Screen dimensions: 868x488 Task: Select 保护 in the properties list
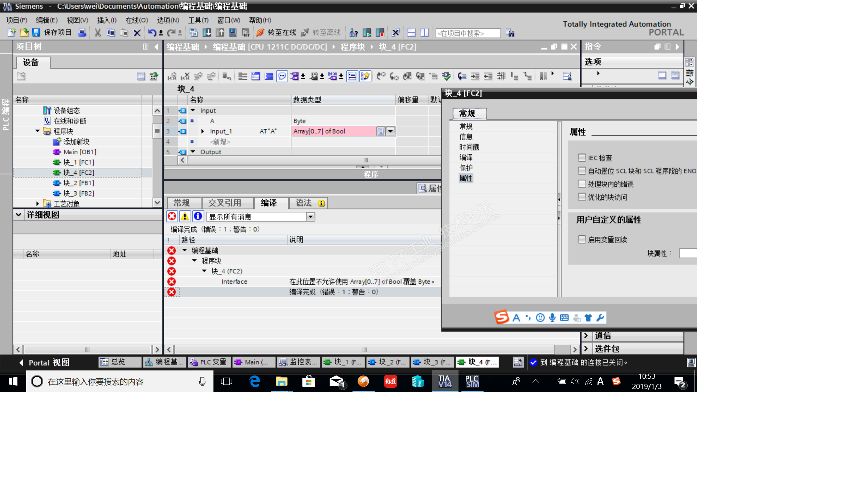point(466,168)
